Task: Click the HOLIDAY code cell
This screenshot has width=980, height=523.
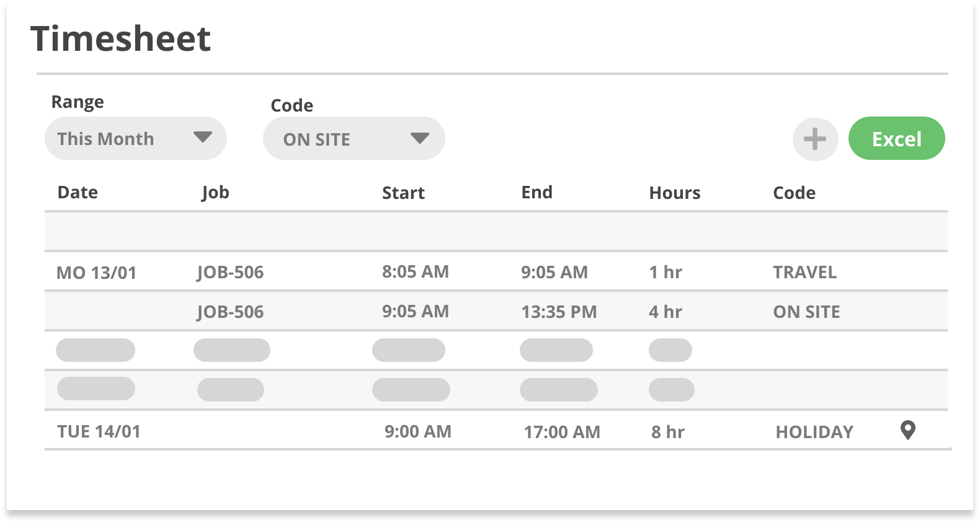Action: [x=814, y=432]
